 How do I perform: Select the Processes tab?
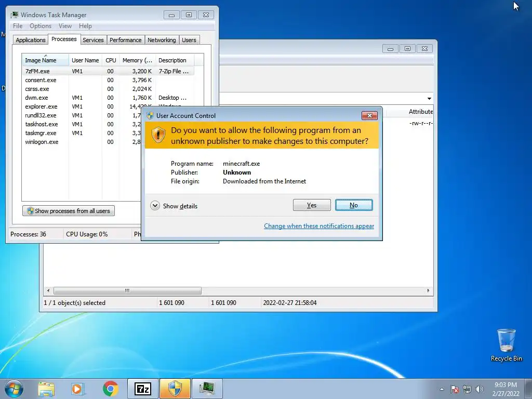coord(64,39)
